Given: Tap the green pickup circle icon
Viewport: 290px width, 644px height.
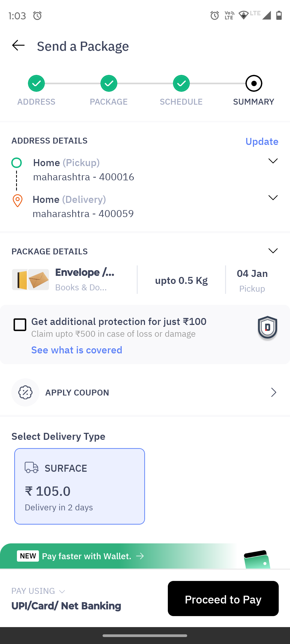Looking at the screenshot, I should click(x=17, y=163).
